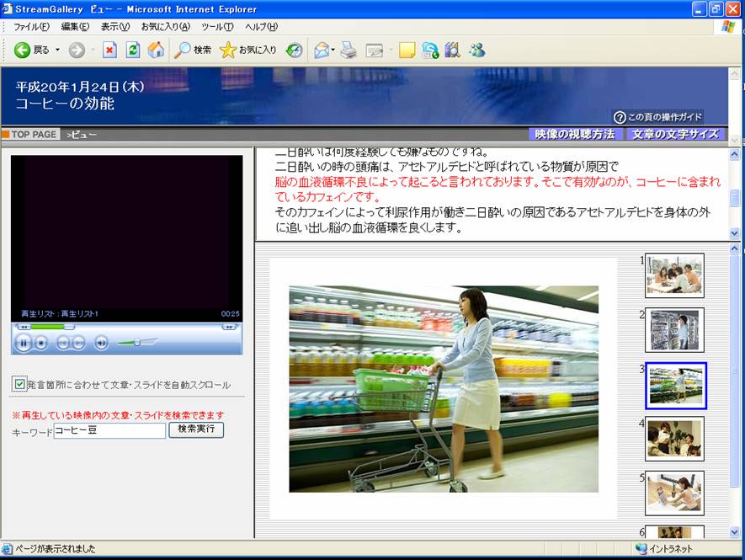Click the media player volume slider
745x560 pixels.
pos(137,342)
